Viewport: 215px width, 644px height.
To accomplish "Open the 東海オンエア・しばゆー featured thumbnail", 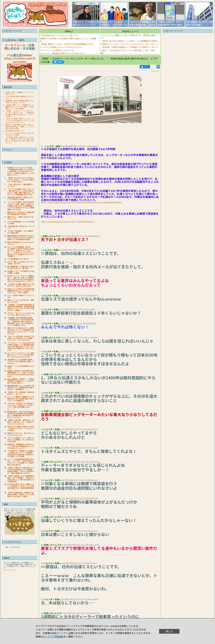I will 114,14.
